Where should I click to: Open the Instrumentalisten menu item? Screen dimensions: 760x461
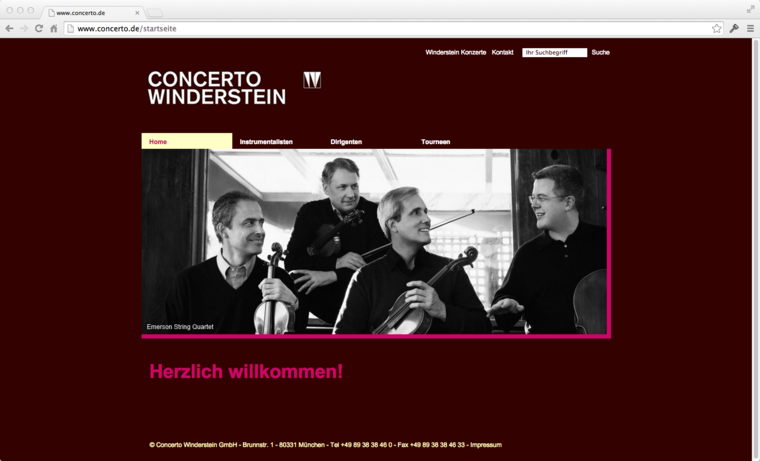tap(266, 142)
